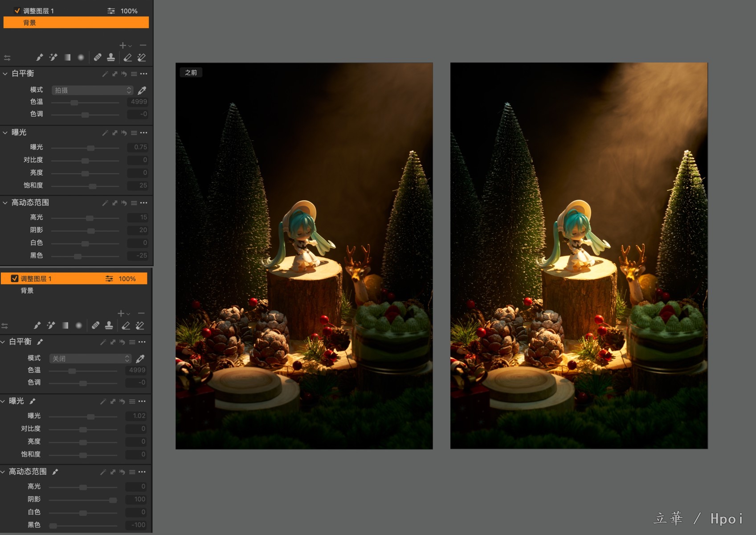Click the after image with the bright light beam

click(579, 256)
